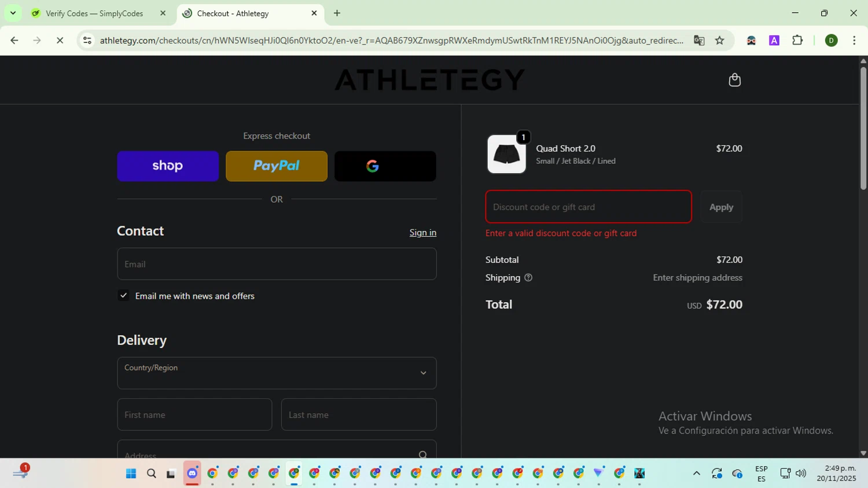
Task: Bookmark this tab with star icon
Action: (720, 41)
